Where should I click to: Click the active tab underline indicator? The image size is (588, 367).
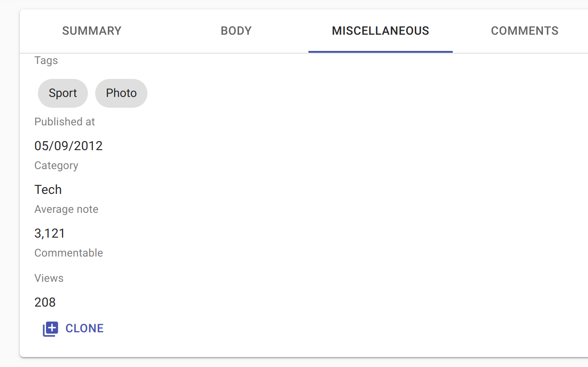coord(380,51)
